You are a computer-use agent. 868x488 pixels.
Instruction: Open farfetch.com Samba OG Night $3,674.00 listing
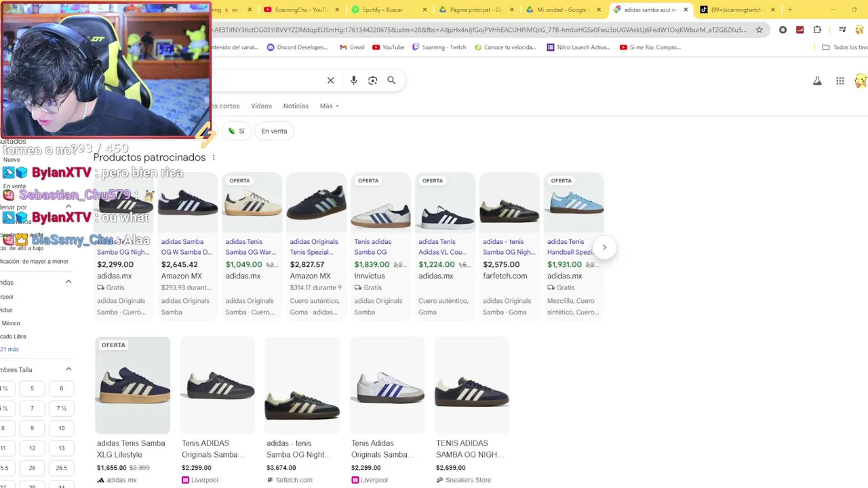(x=302, y=410)
